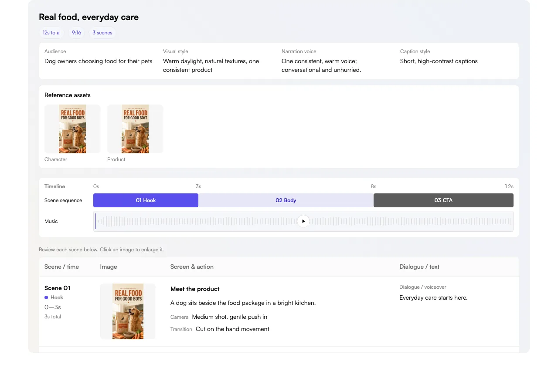Click the 'Dialogue / text' column header

[419, 267]
